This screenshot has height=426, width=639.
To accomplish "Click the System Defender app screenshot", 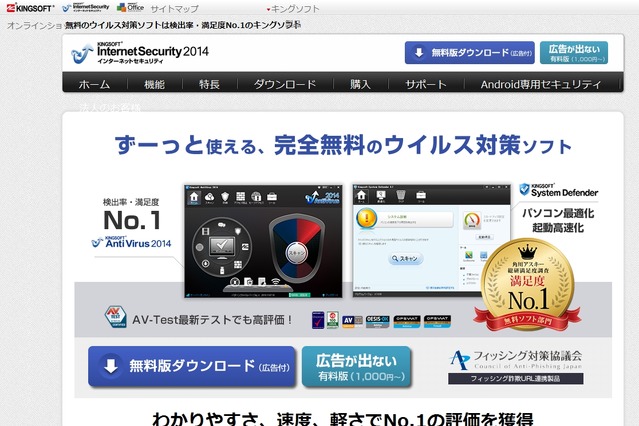I will (x=431, y=241).
